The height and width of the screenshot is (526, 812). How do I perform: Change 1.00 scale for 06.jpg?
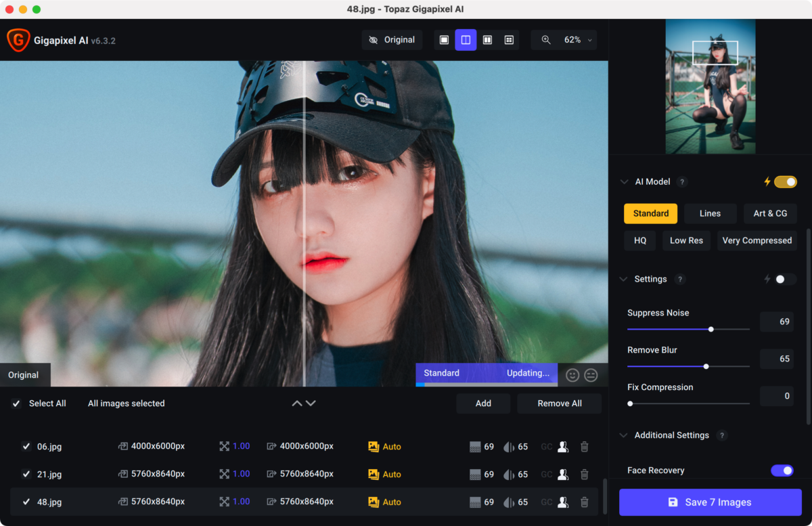242,447
